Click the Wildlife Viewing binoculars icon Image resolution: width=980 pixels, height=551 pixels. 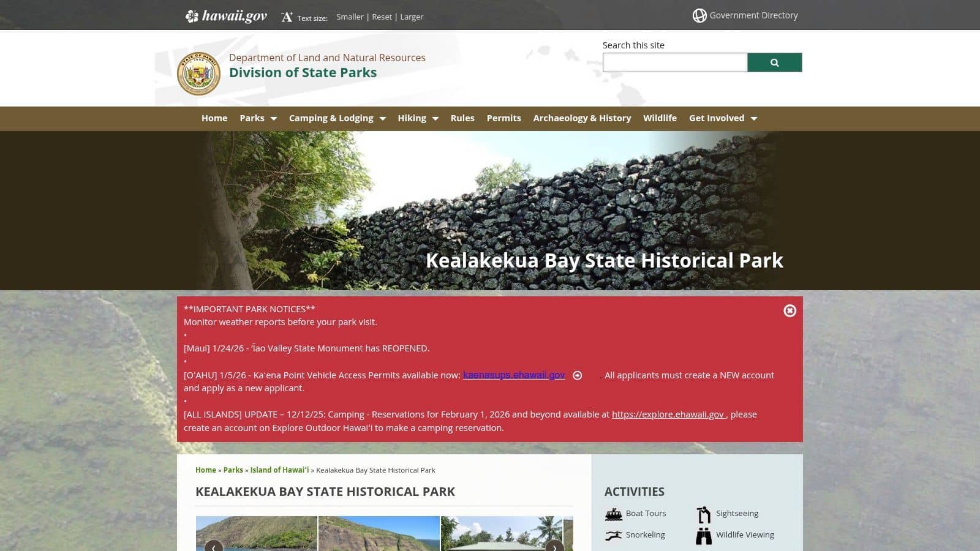[704, 536]
